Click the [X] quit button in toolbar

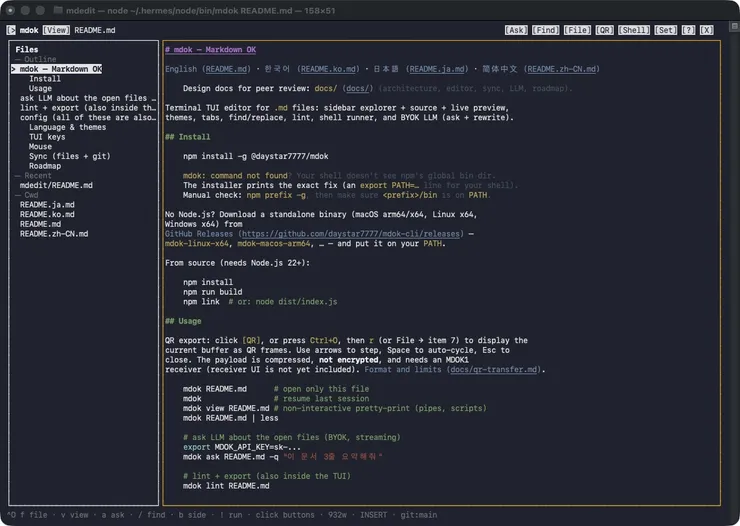click(x=706, y=30)
